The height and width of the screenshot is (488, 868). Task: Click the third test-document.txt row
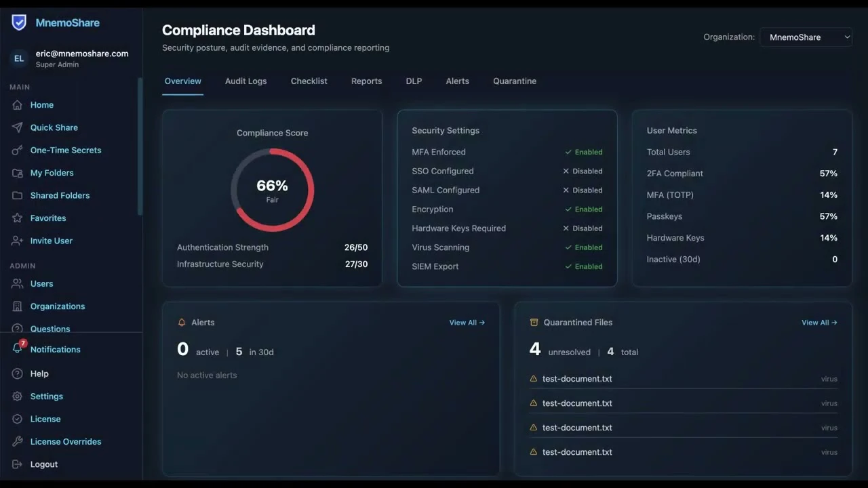(684, 428)
